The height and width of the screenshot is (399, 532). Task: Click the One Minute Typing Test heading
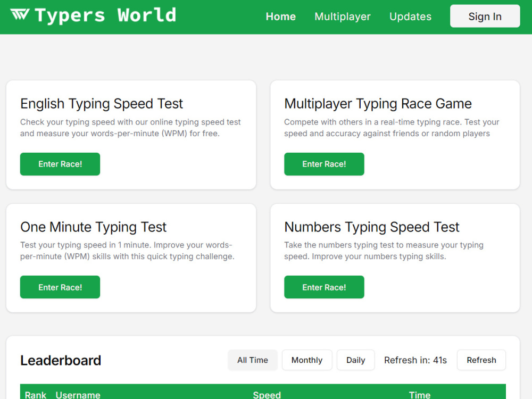[93, 227]
